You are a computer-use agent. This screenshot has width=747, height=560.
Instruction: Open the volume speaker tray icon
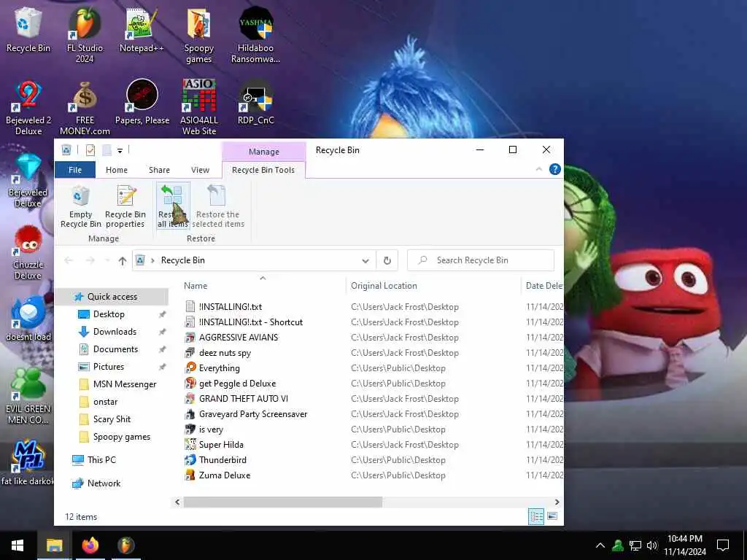652,545
